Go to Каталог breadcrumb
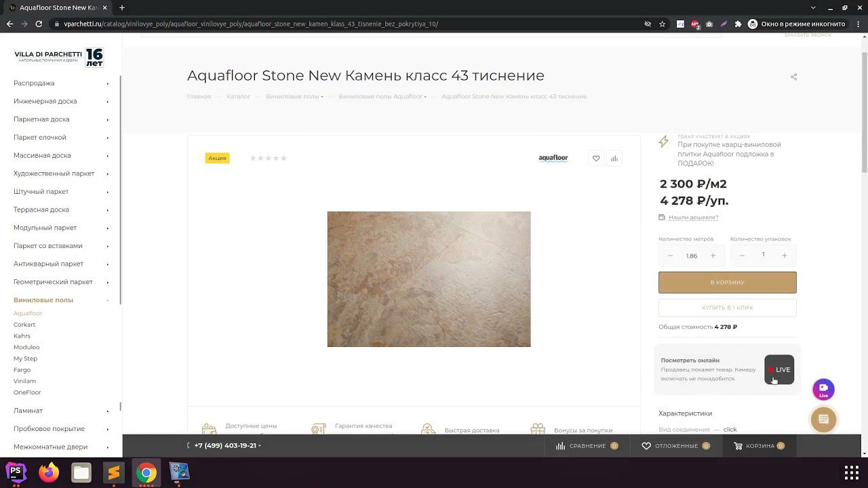868x488 pixels. tap(239, 97)
